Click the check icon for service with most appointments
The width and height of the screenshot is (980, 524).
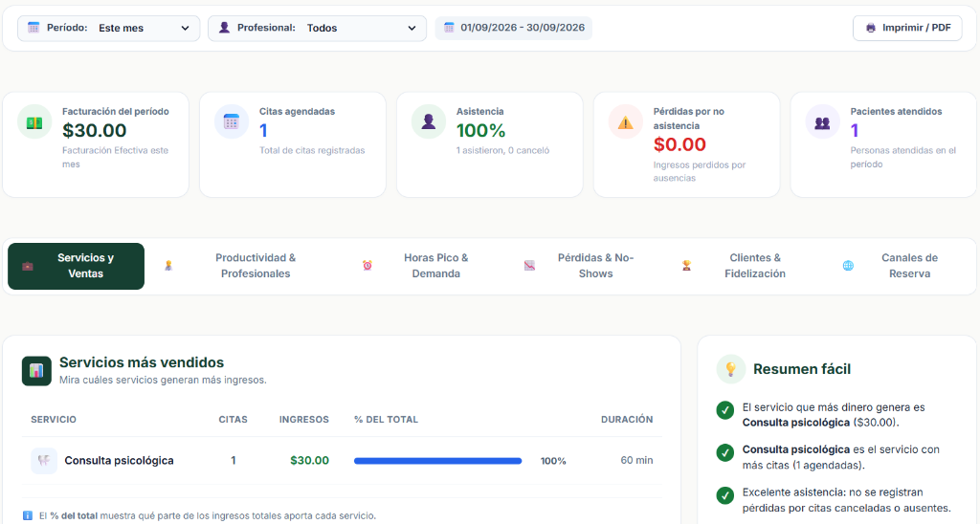click(725, 452)
